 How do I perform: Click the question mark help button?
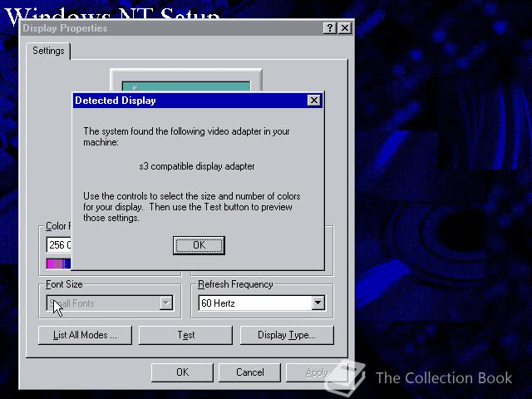click(x=329, y=27)
